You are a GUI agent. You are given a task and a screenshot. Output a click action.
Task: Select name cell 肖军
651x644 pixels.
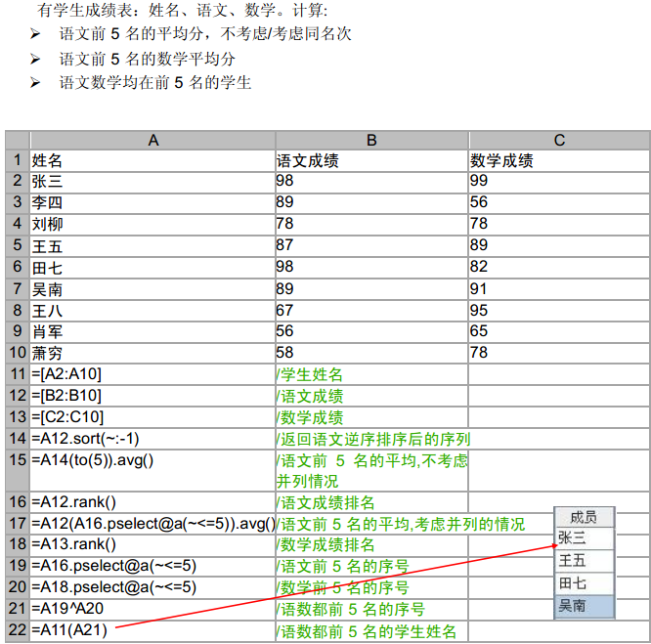click(152, 331)
